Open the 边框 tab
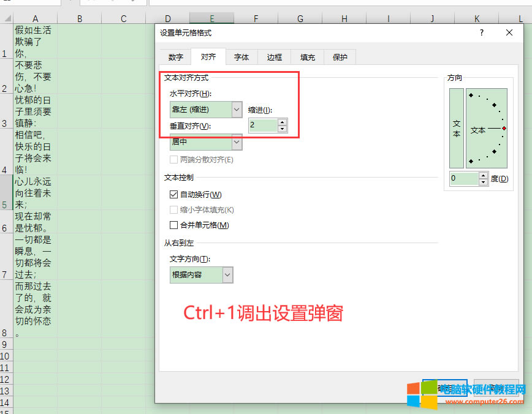 (x=274, y=57)
